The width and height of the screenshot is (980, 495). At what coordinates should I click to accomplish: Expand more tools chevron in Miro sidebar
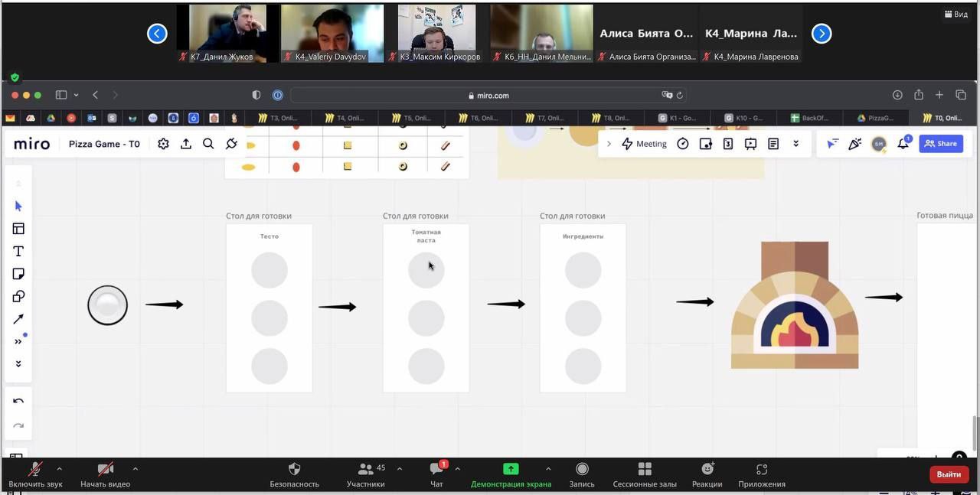[x=18, y=341]
